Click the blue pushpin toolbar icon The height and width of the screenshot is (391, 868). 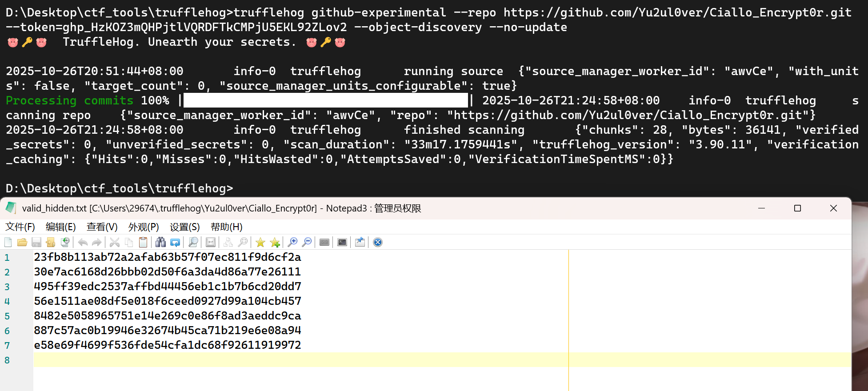click(360, 242)
